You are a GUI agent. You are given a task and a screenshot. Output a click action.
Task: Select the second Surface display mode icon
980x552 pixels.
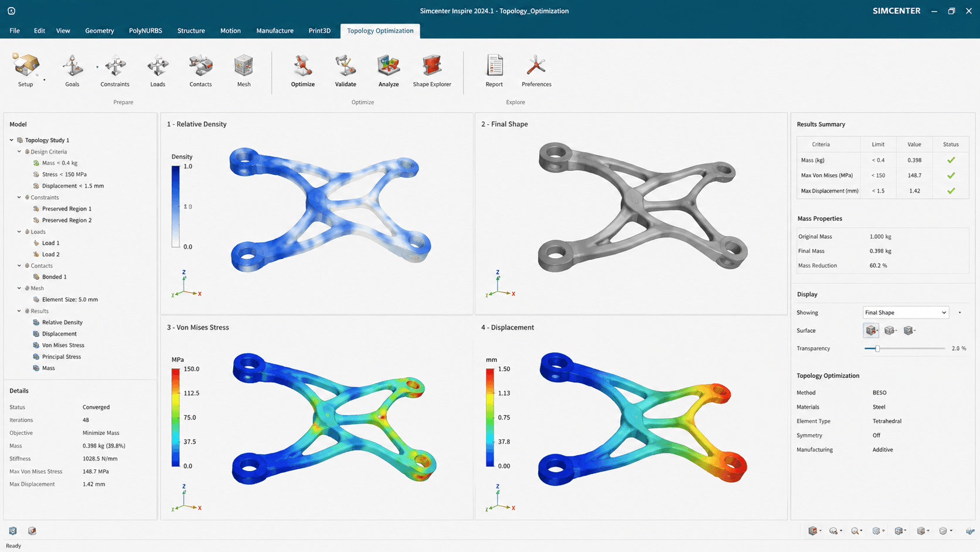(890, 330)
